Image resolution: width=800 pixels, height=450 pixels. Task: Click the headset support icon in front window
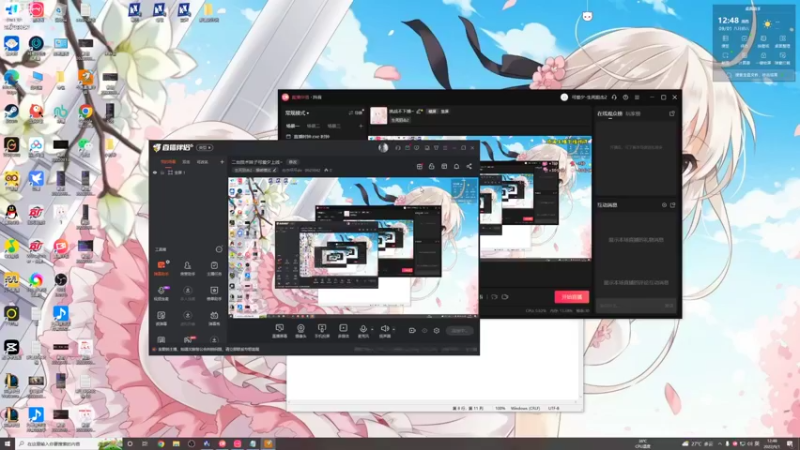398,147
